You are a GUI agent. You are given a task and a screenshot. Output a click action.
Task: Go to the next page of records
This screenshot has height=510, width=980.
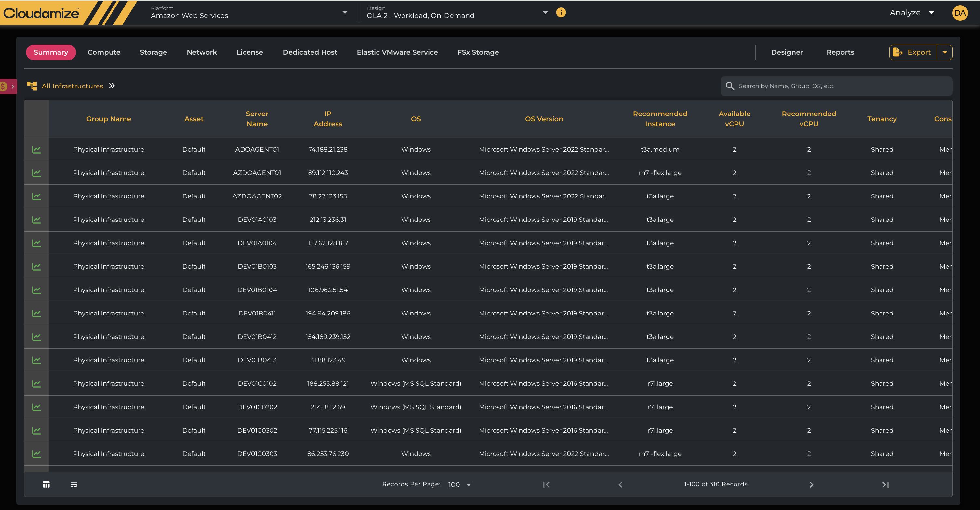pos(811,485)
